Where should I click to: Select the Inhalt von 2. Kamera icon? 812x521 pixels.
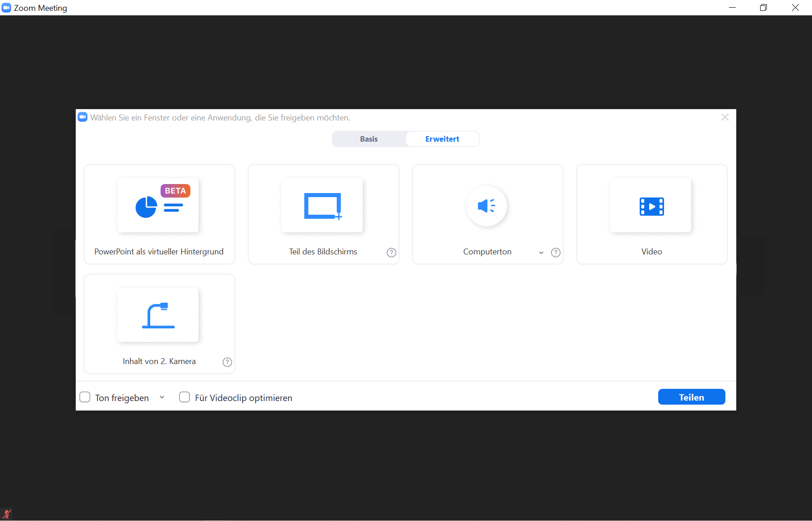157,315
